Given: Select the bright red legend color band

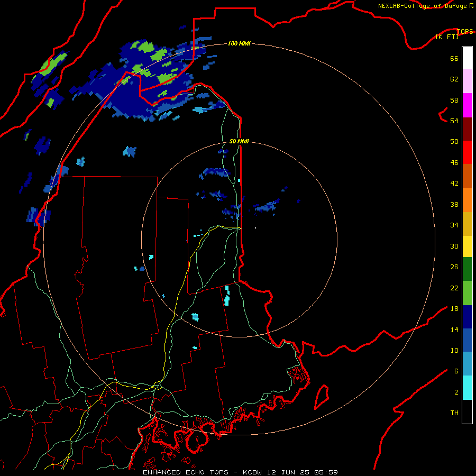Looking at the screenshot, I should point(467,152).
